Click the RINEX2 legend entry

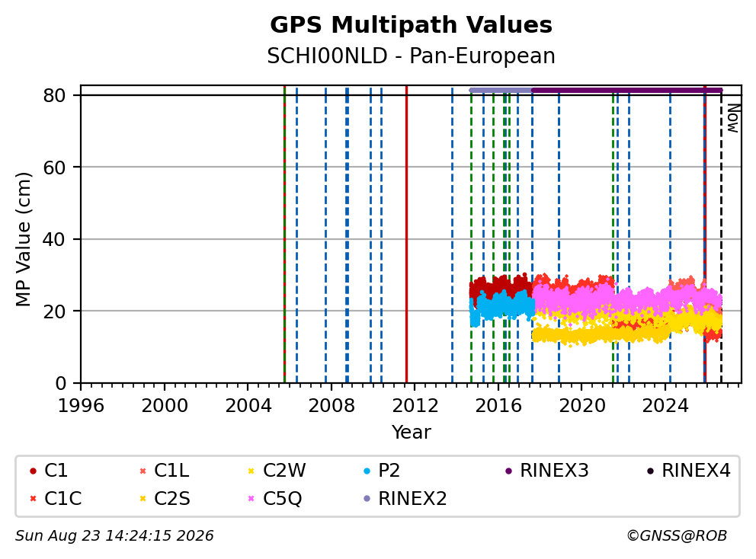[x=405, y=499]
